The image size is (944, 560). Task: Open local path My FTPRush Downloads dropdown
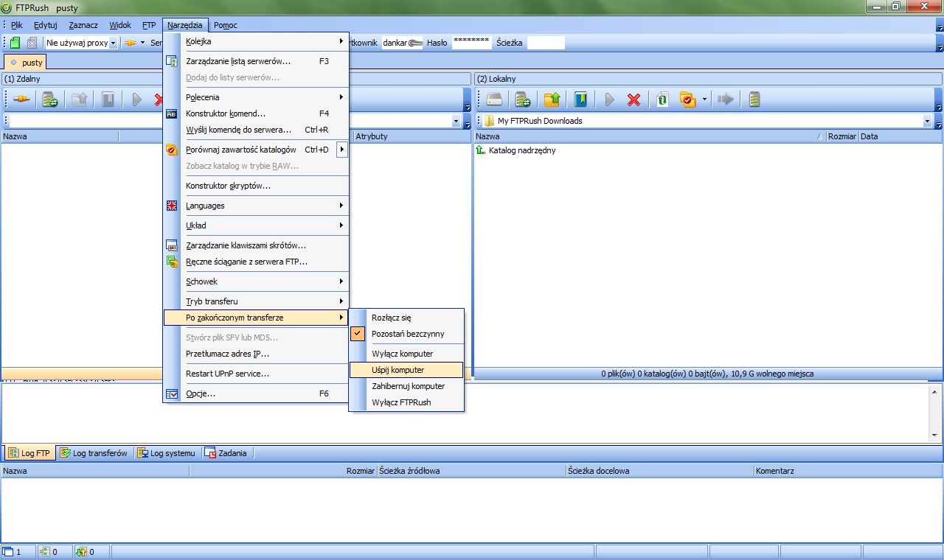point(927,121)
